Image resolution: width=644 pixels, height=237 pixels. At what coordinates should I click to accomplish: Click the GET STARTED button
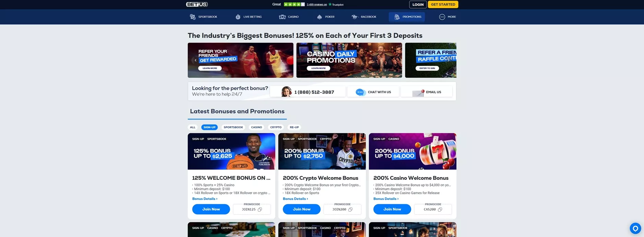[443, 4]
